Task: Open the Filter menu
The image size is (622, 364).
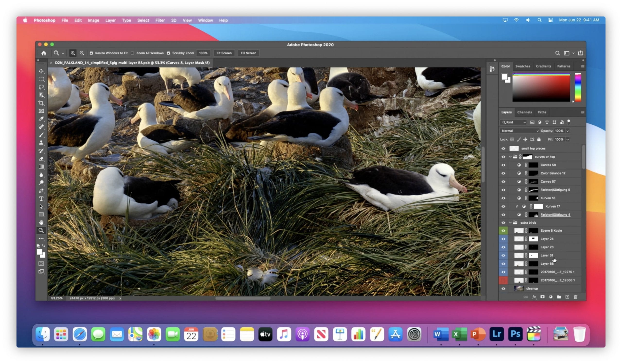Action: pos(160,20)
